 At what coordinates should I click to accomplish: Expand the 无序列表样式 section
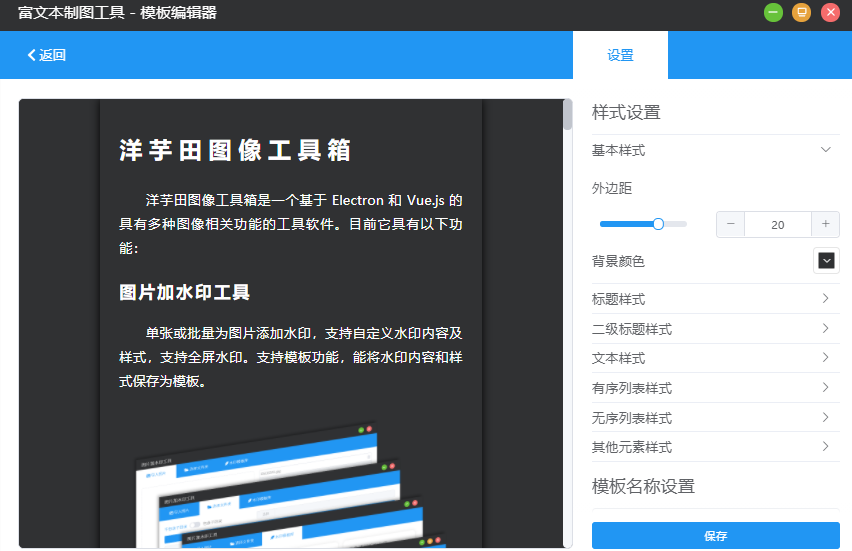tap(715, 418)
